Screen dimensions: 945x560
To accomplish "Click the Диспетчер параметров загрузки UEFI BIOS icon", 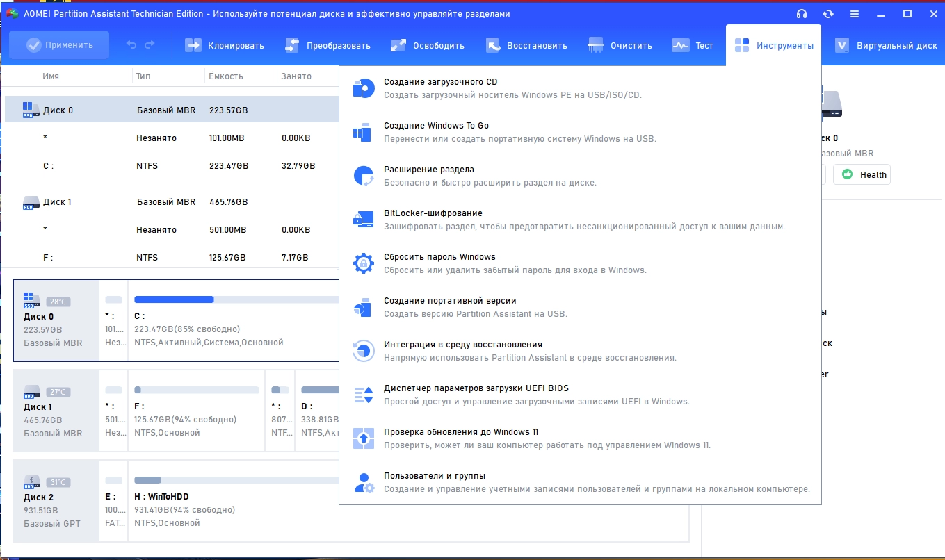I will coord(364,395).
